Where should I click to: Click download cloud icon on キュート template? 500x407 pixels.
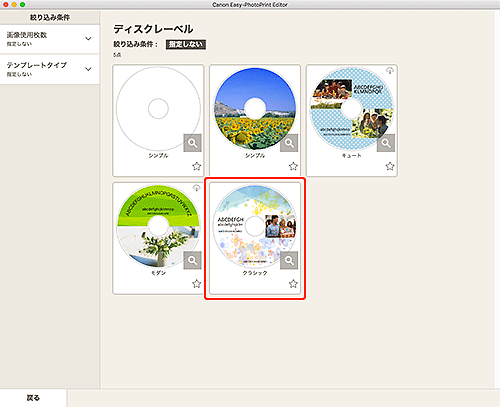coord(390,70)
